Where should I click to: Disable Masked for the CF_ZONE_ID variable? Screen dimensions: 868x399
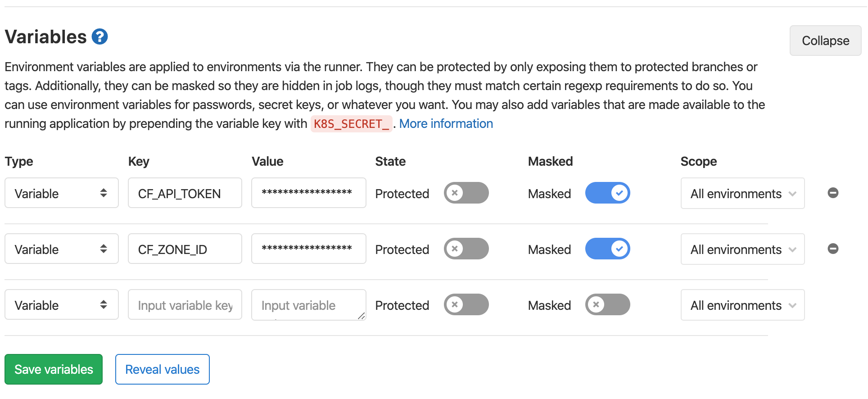[608, 249]
